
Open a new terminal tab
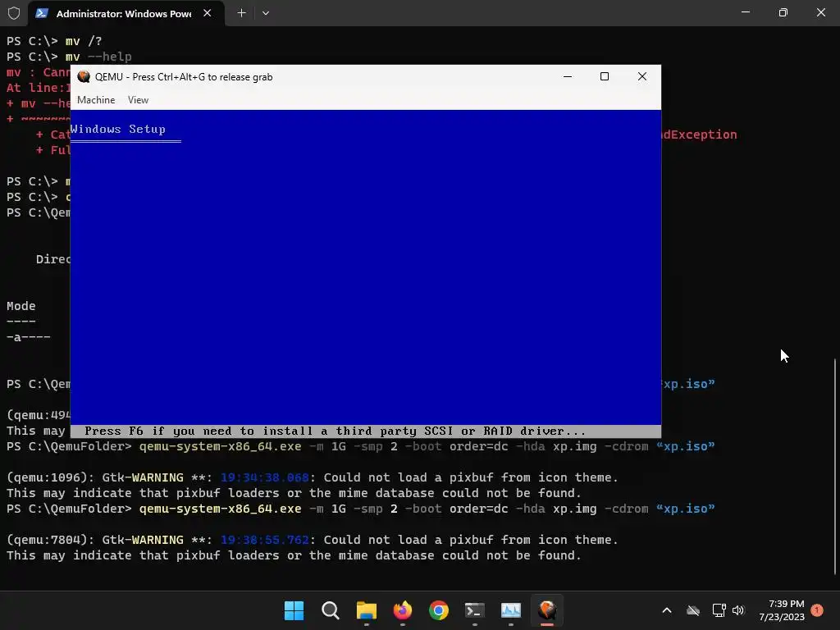[x=242, y=13]
